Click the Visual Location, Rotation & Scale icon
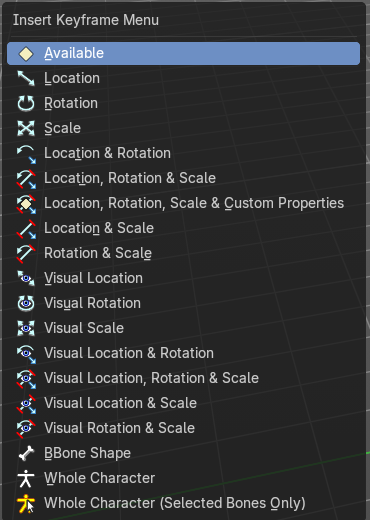This screenshot has height=520, width=370. click(26, 379)
